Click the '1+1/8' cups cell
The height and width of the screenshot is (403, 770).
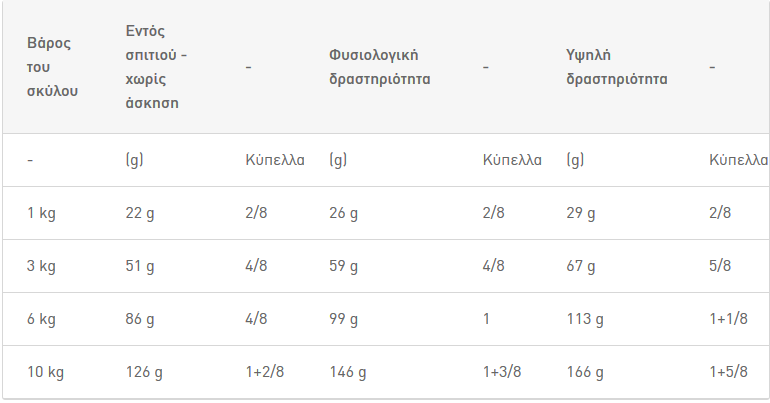[x=729, y=319]
